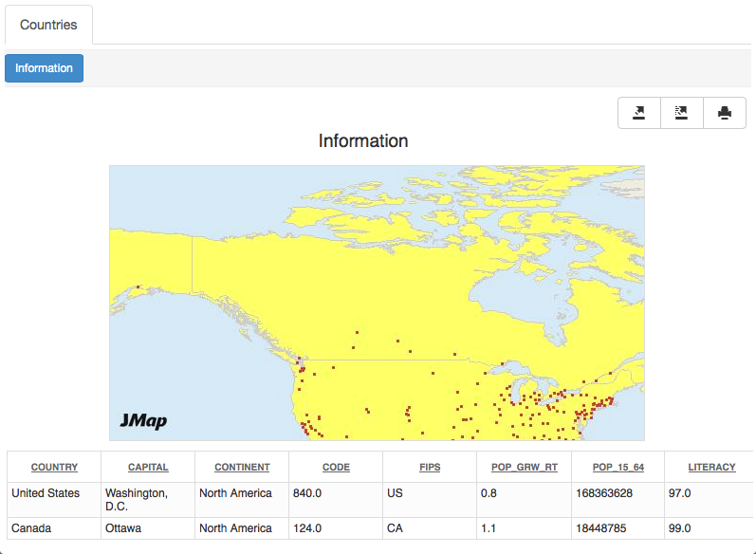The width and height of the screenshot is (756, 554).
Task: Click the Ottawa capital cell
Action: click(123, 528)
